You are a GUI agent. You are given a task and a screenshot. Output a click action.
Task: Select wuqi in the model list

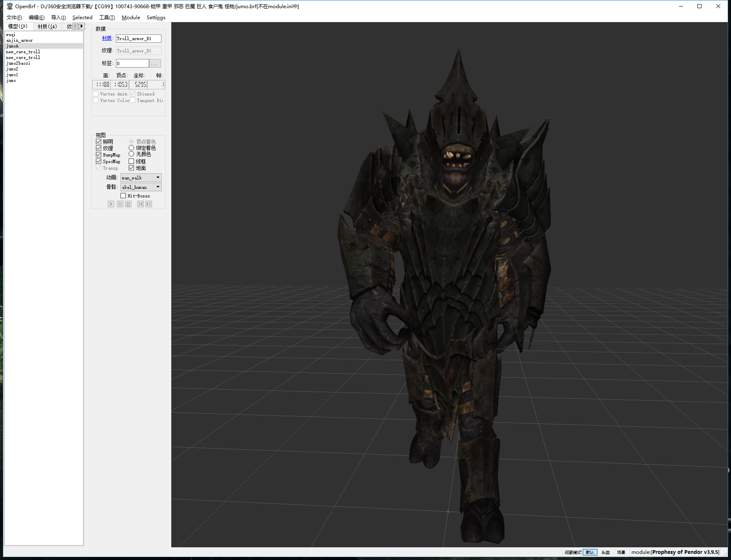tap(43, 35)
